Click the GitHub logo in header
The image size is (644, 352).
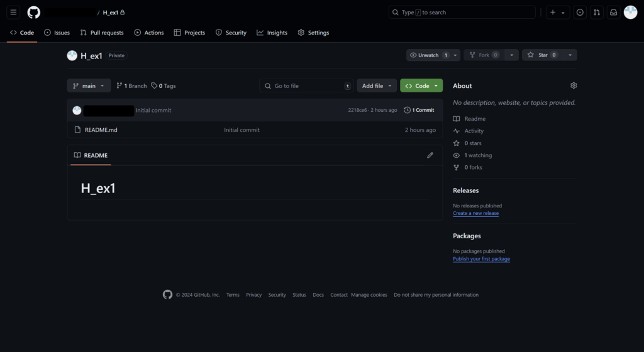34,13
